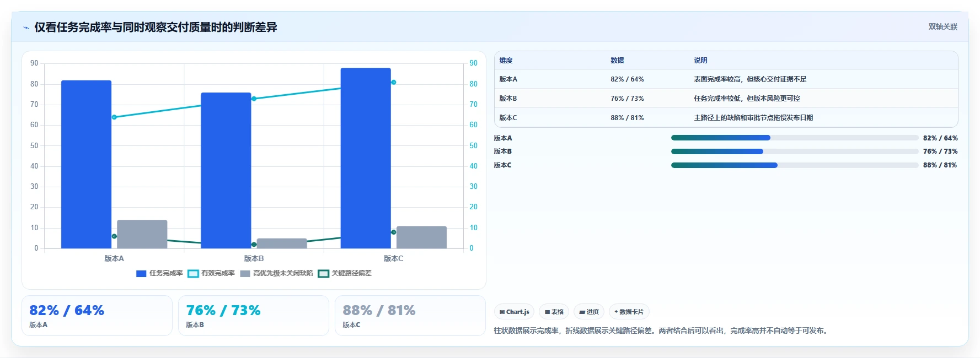Toggle the 任务完成率 legend item
The image size is (980, 358).
[159, 273]
